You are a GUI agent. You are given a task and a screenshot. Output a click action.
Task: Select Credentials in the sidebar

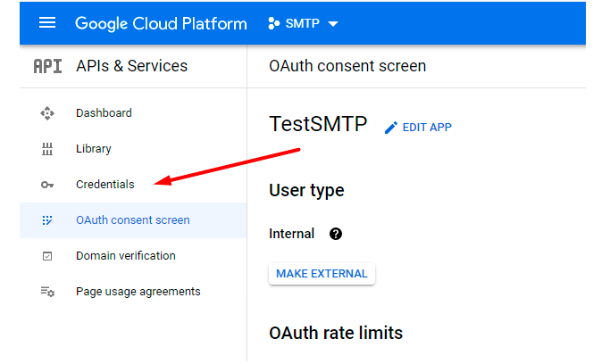104,185
